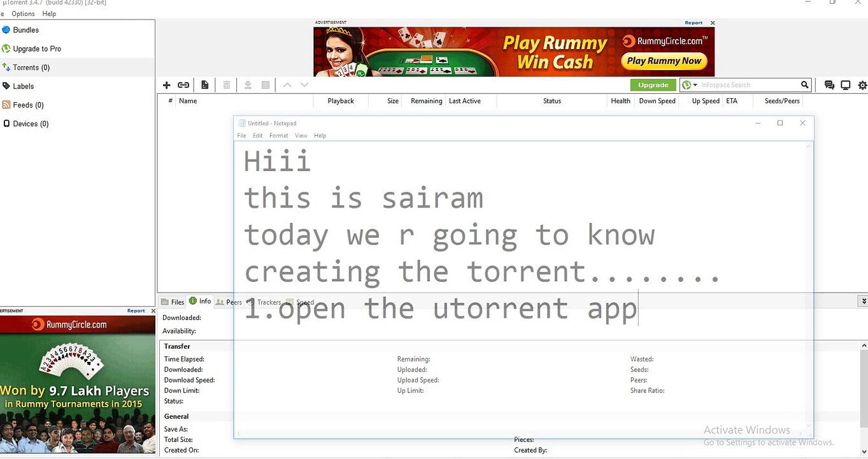The height and width of the screenshot is (459, 868).
Task: Click the remote monitor icon in toolbar
Action: tap(846, 85)
